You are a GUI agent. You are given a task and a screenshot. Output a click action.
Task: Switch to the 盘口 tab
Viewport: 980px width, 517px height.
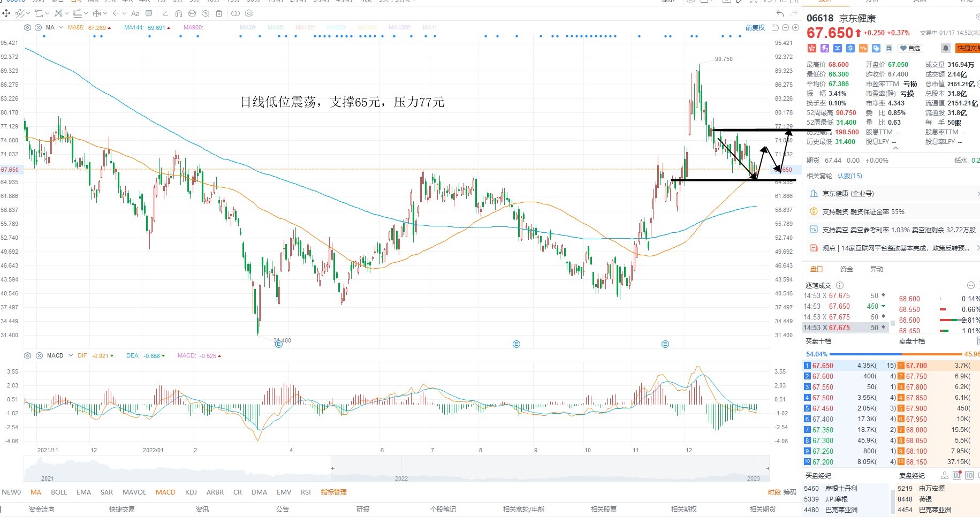[x=816, y=269]
